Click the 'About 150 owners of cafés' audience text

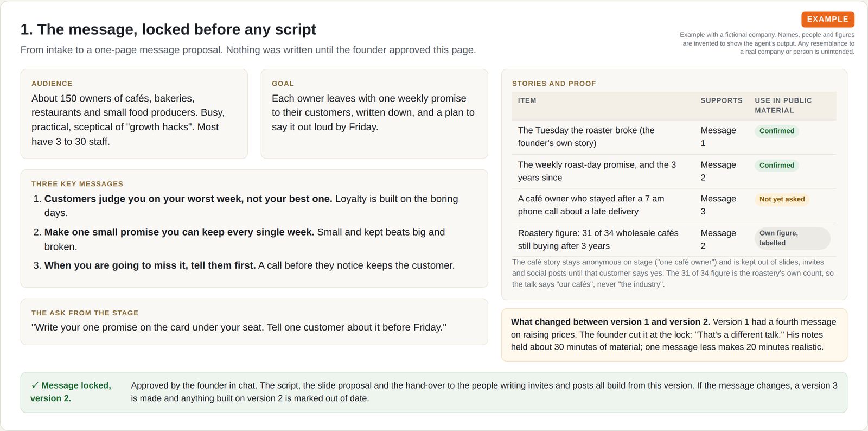point(128,120)
